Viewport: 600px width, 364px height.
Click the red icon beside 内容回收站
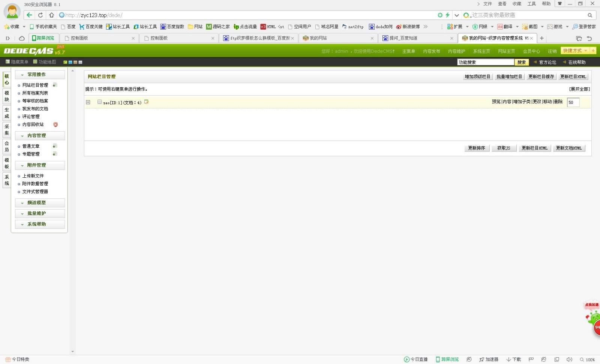[x=55, y=124]
